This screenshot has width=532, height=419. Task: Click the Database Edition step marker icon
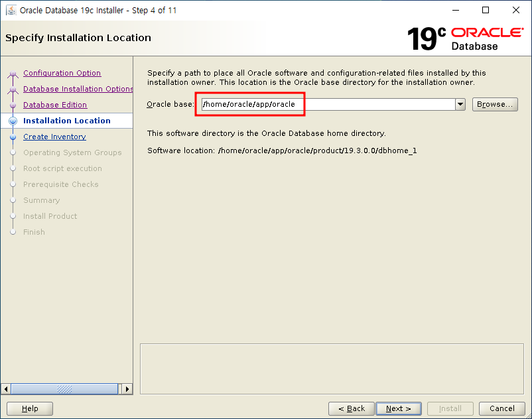13,105
